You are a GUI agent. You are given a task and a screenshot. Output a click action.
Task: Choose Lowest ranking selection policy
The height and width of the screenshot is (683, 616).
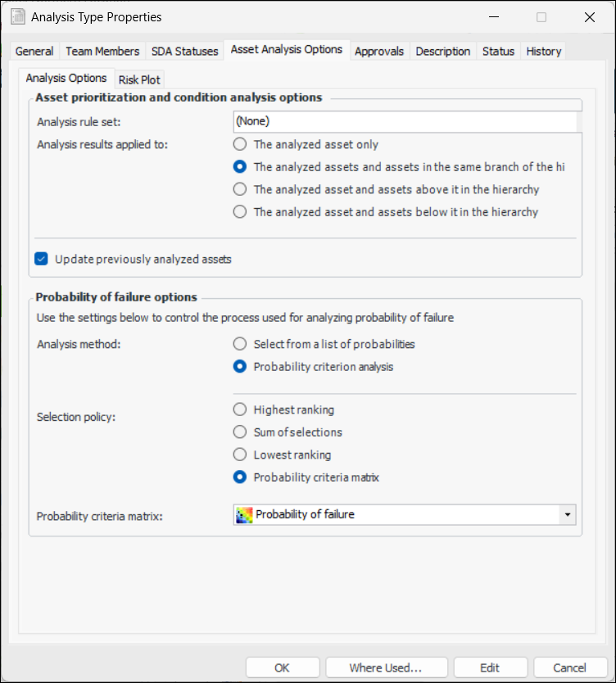pyautogui.click(x=240, y=455)
